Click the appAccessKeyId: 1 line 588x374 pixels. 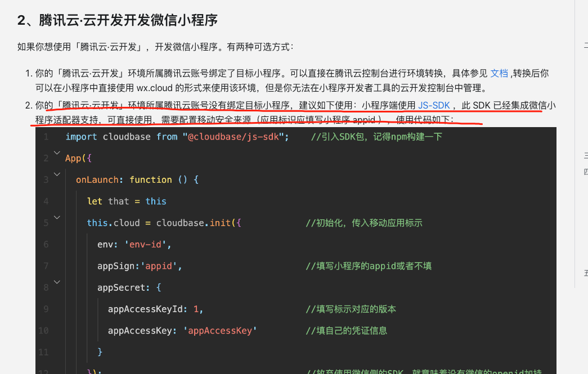click(155, 309)
